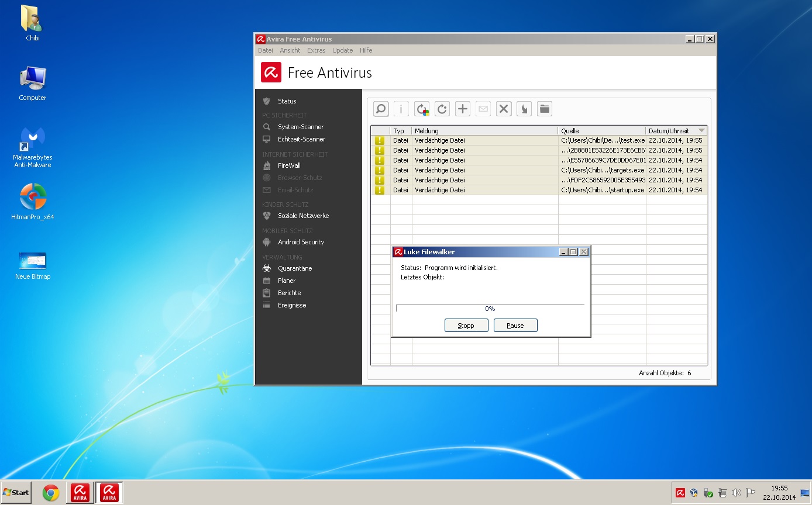Select the row with test.exe

pyautogui.click(x=539, y=140)
